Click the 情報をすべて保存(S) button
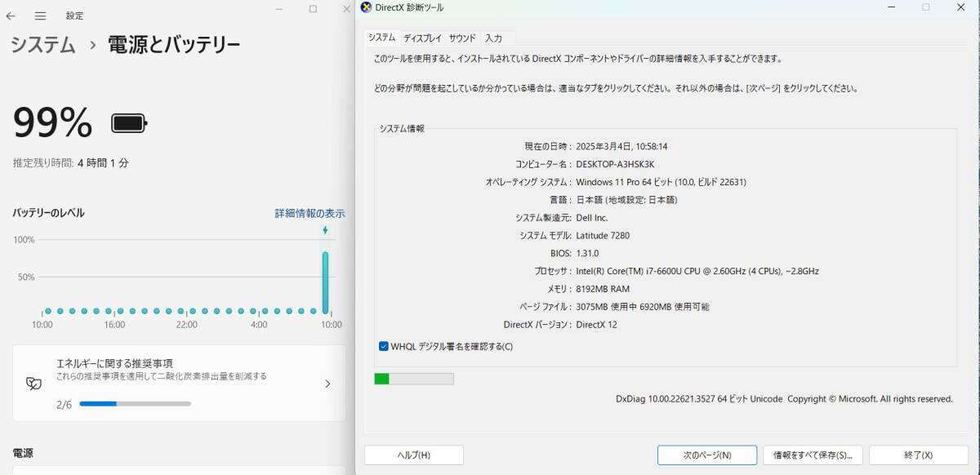 pyautogui.click(x=813, y=455)
